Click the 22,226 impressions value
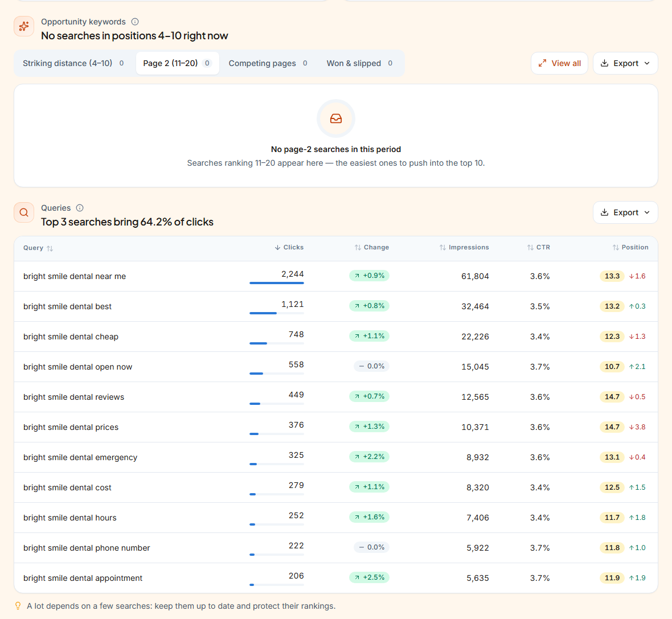The height and width of the screenshot is (619, 672). coord(475,337)
